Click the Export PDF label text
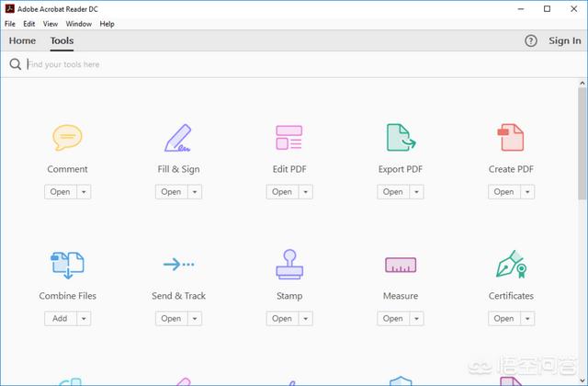The width and height of the screenshot is (588, 386). coord(401,169)
